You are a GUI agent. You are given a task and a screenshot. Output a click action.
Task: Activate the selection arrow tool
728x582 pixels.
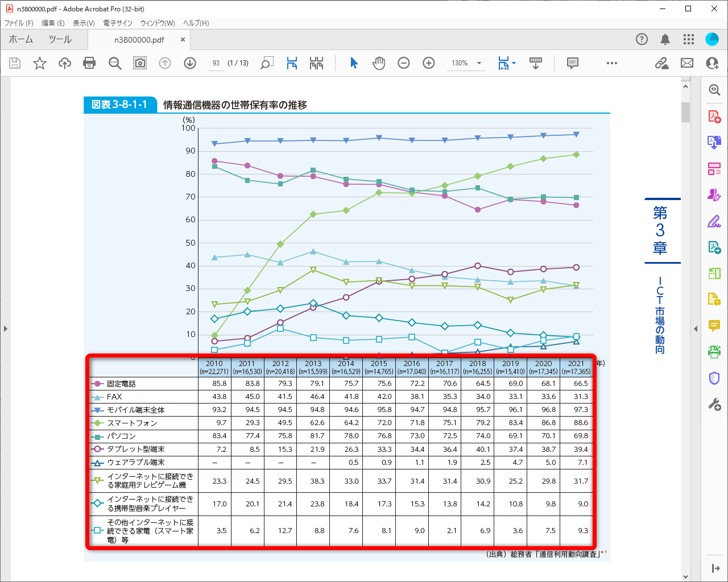pos(354,63)
